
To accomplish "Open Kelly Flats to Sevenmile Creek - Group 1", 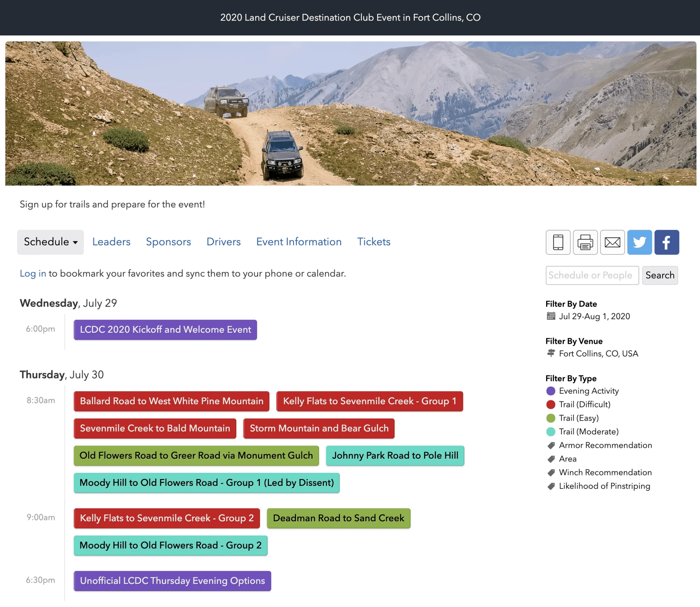I will point(370,401).
